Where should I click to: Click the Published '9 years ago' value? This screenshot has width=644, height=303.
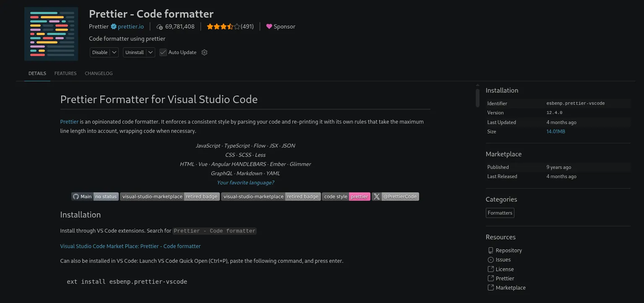click(559, 167)
